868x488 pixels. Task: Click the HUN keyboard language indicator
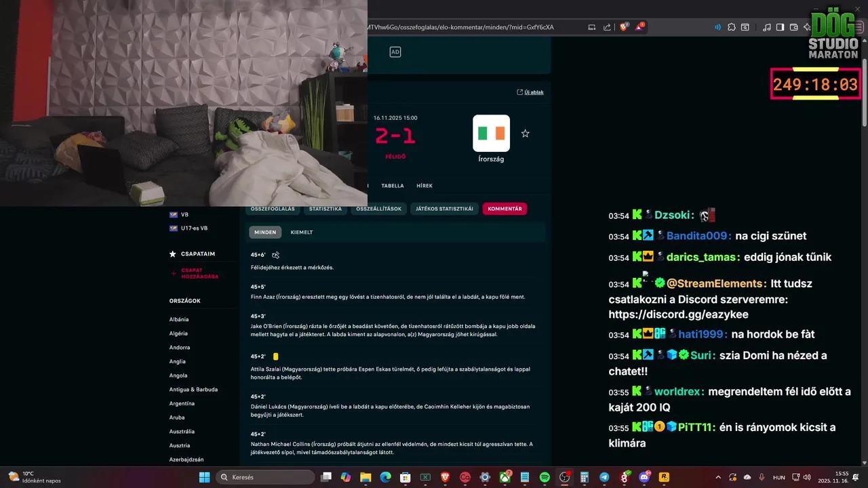coord(779,477)
